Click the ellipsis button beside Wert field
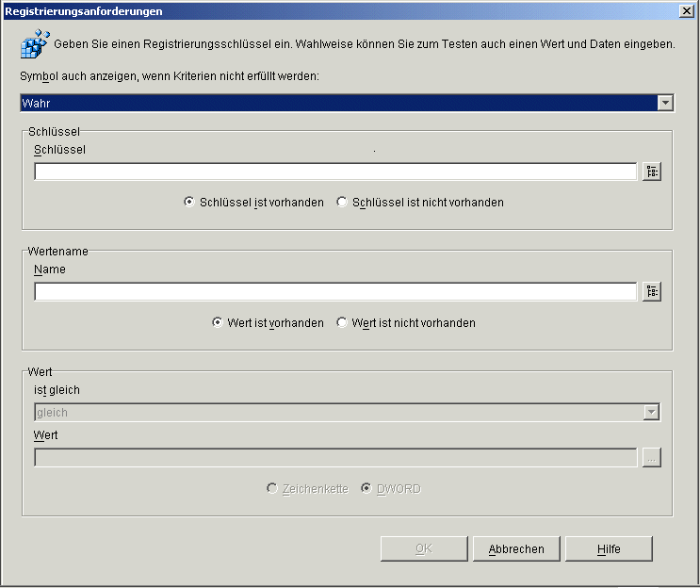 click(x=652, y=458)
